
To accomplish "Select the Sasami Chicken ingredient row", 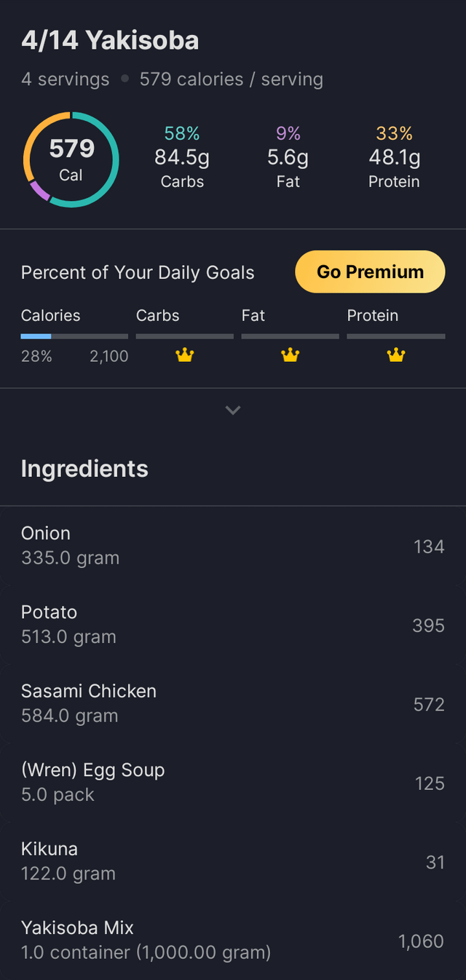I will (233, 703).
